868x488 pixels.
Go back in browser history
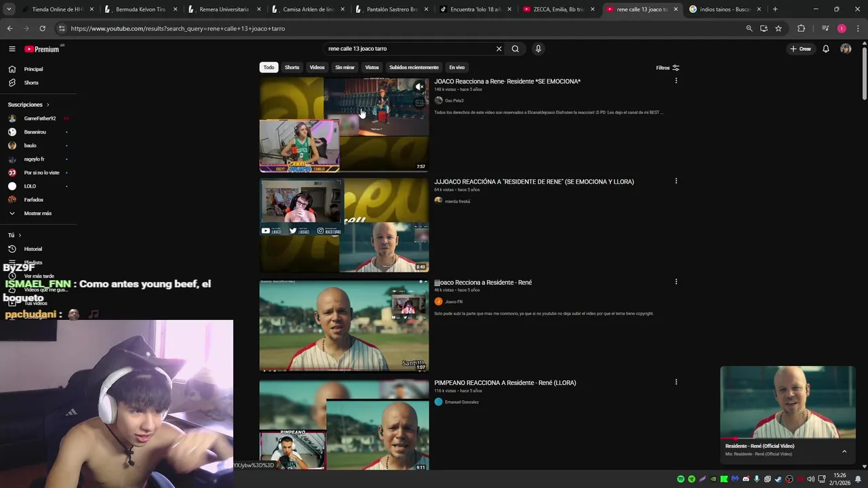(9, 28)
